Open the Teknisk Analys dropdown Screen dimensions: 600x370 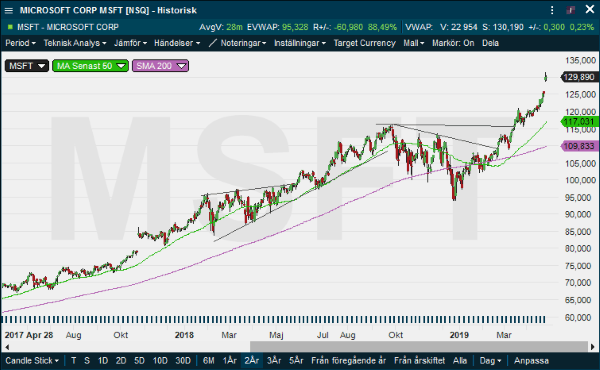point(75,43)
